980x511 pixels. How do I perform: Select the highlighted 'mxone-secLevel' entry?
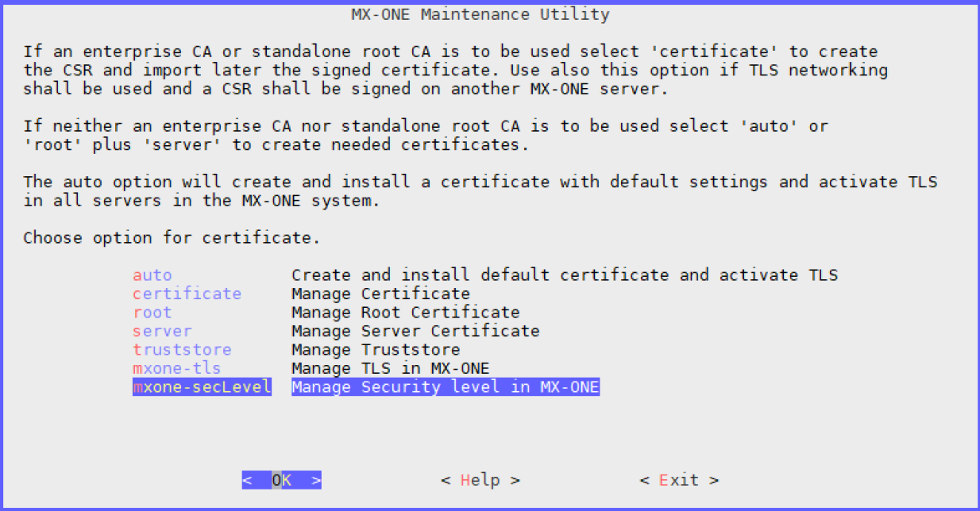pos(202,387)
